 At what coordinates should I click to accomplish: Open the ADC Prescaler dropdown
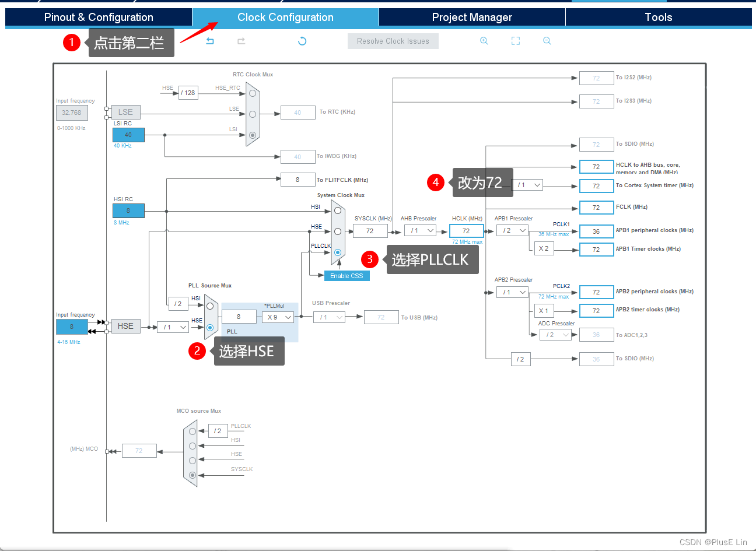click(555, 335)
